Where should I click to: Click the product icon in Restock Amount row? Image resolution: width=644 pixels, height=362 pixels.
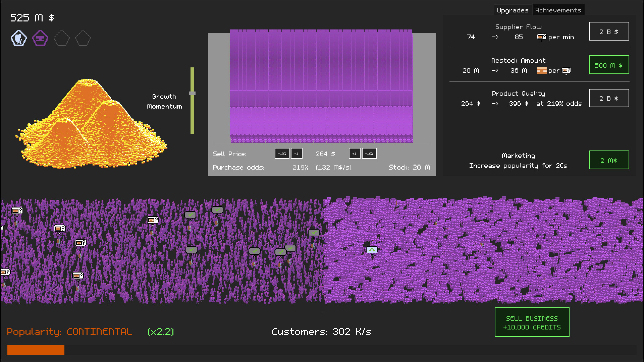[541, 70]
